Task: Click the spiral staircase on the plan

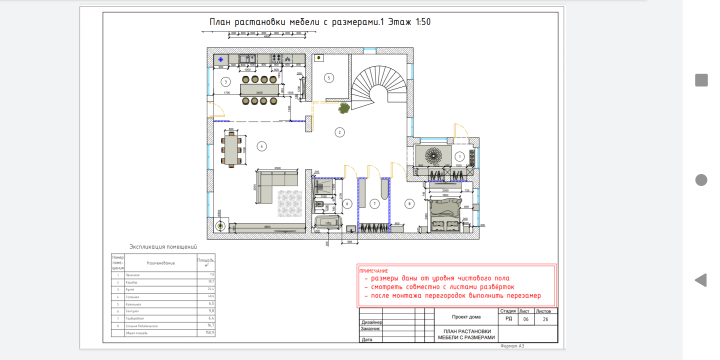Action: pyautogui.click(x=379, y=88)
